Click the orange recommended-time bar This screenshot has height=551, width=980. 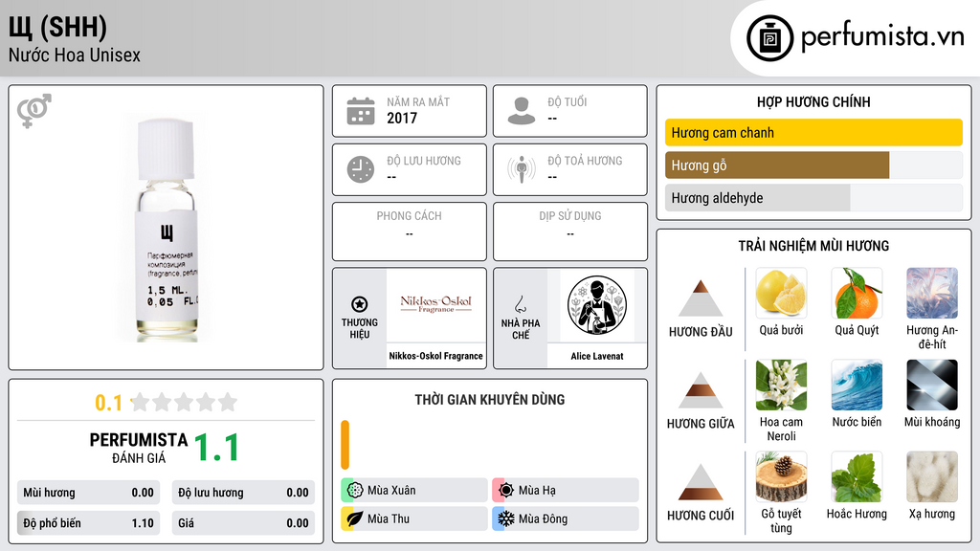click(345, 445)
